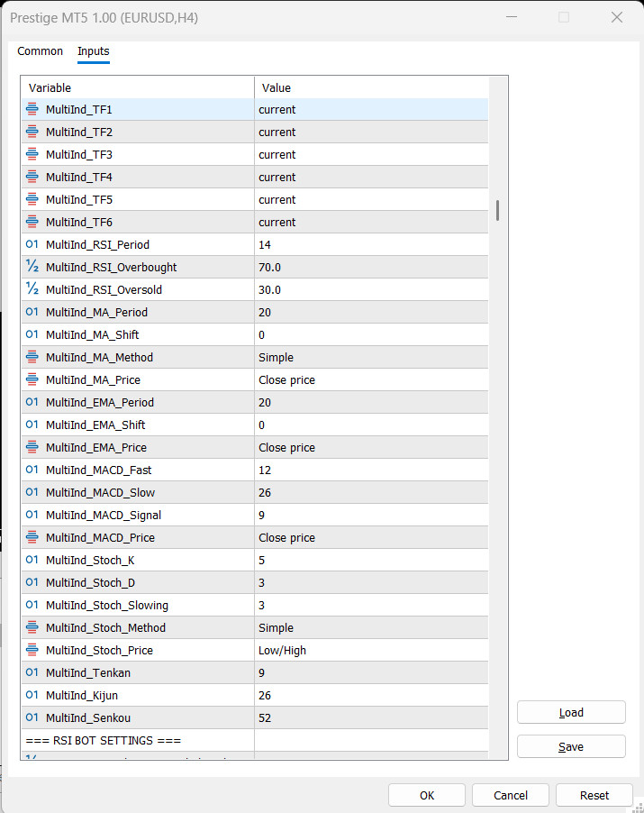Open the MultiInd_Stoch_Method 'Simple' value
The width and height of the screenshot is (644, 813).
[x=371, y=627]
